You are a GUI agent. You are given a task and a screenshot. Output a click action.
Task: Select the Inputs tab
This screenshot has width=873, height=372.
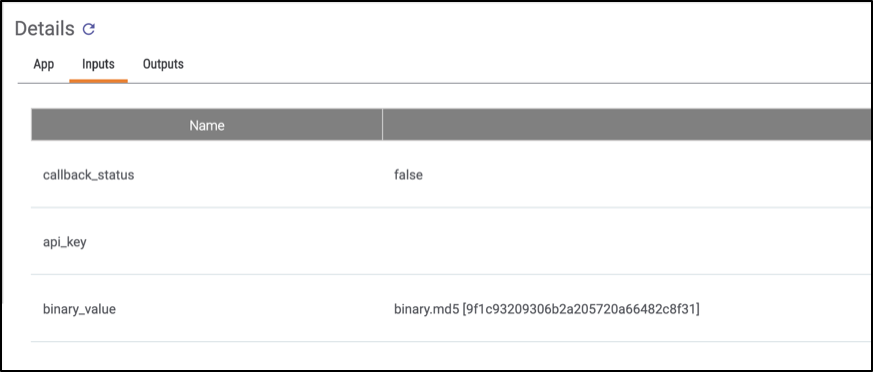click(99, 64)
